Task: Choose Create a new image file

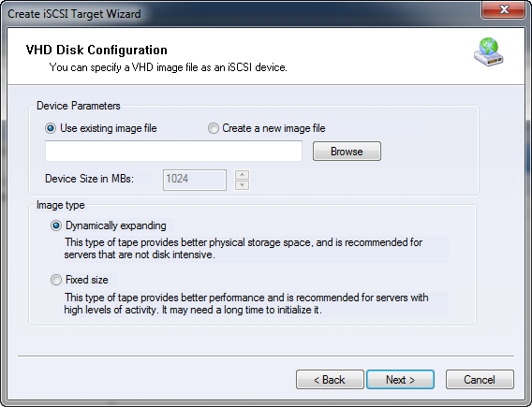Action: point(267,128)
